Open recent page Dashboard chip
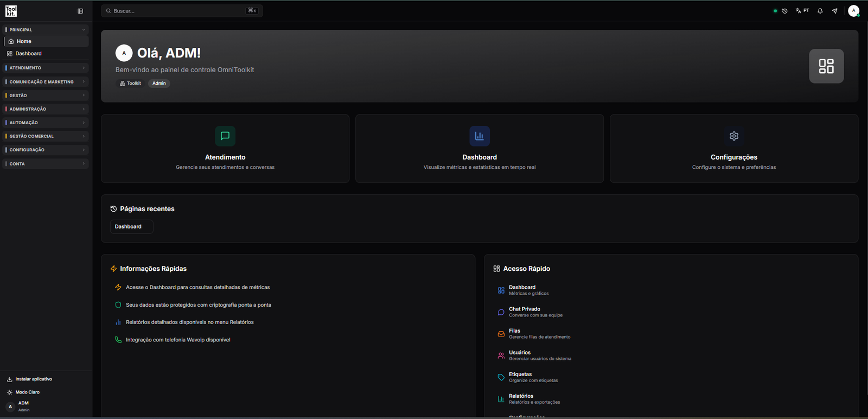Screen dimensions: 868x419 pos(131,226)
